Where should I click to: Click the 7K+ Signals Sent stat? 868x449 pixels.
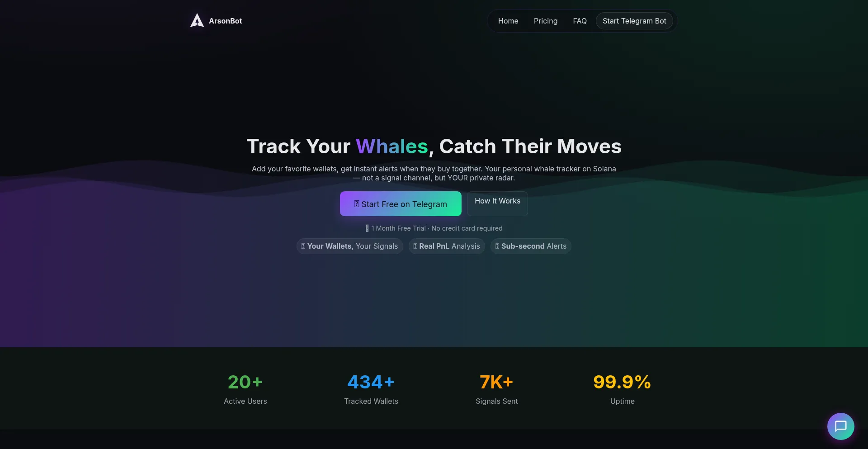496,389
